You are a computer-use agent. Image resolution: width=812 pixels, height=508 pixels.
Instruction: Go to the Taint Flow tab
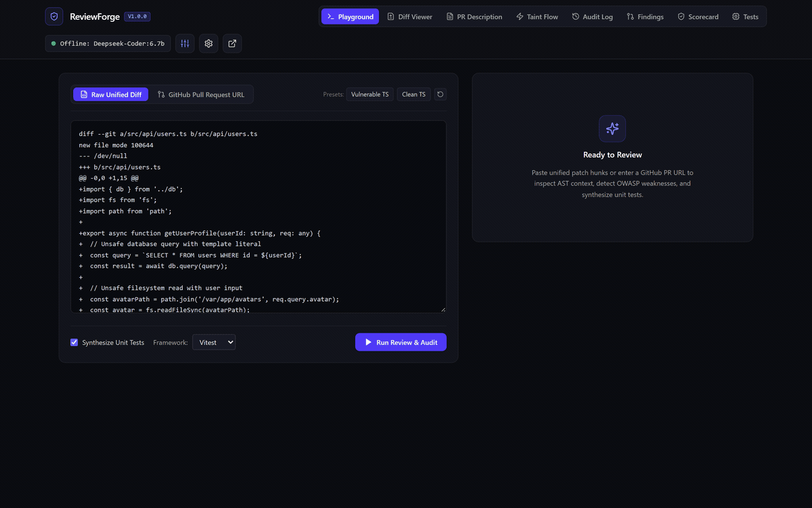(x=537, y=16)
